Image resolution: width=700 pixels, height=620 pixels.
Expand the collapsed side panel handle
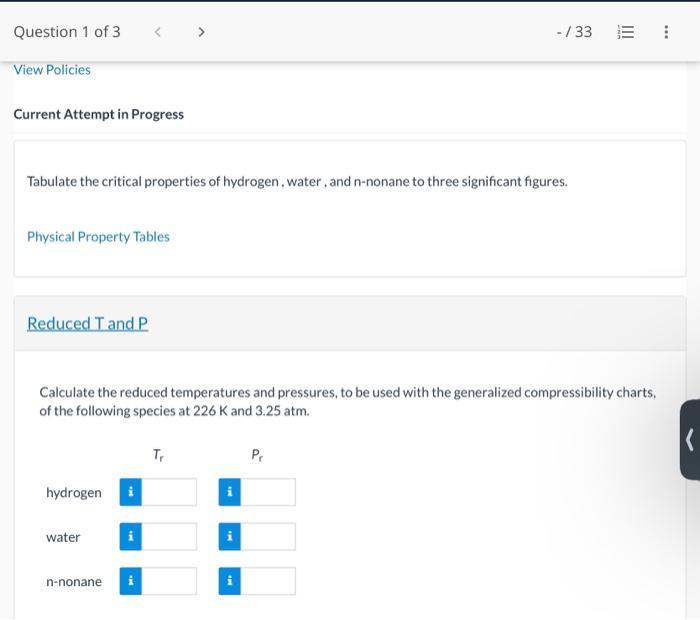690,440
